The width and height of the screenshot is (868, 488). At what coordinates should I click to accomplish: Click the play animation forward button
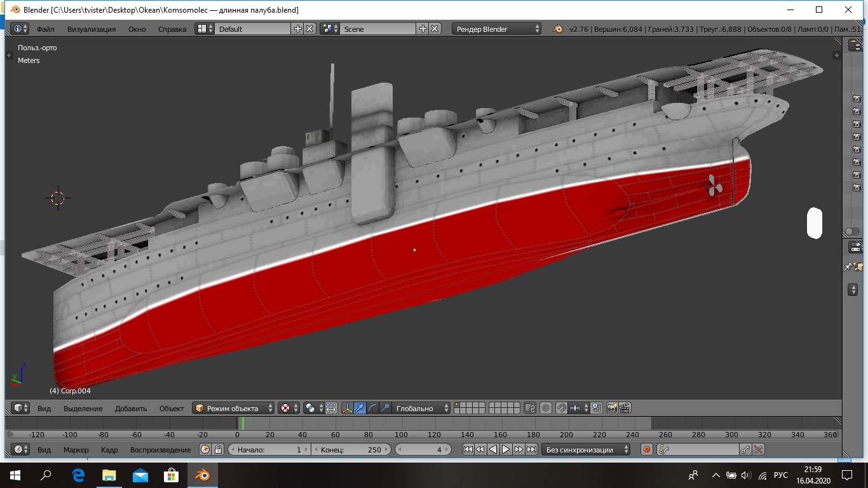pos(506,450)
